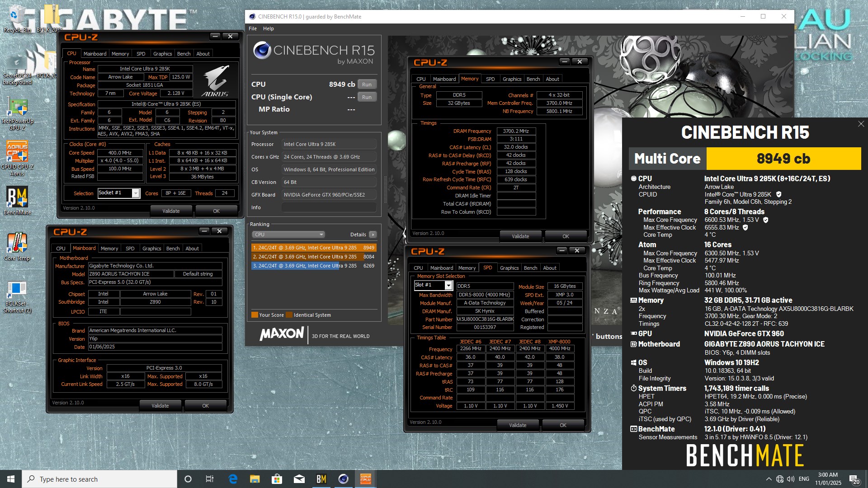This screenshot has height=488, width=868.
Task: Click Identical System legend swatch
Action: click(289, 315)
